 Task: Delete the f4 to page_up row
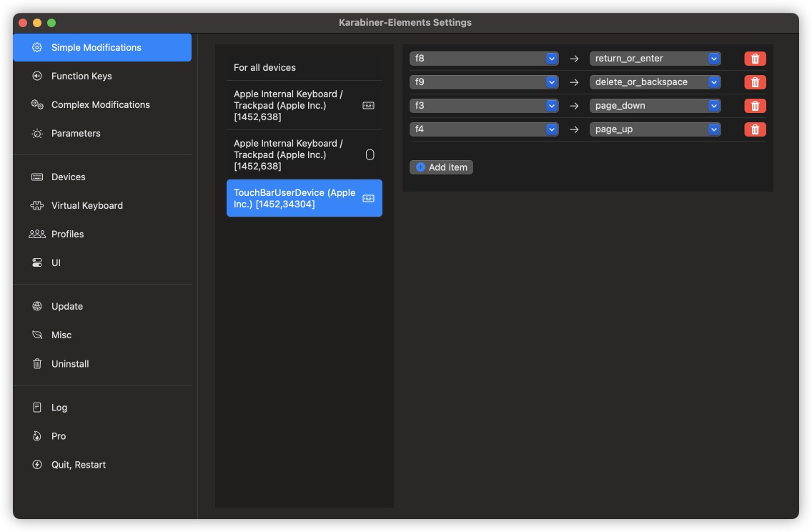pyautogui.click(x=755, y=129)
